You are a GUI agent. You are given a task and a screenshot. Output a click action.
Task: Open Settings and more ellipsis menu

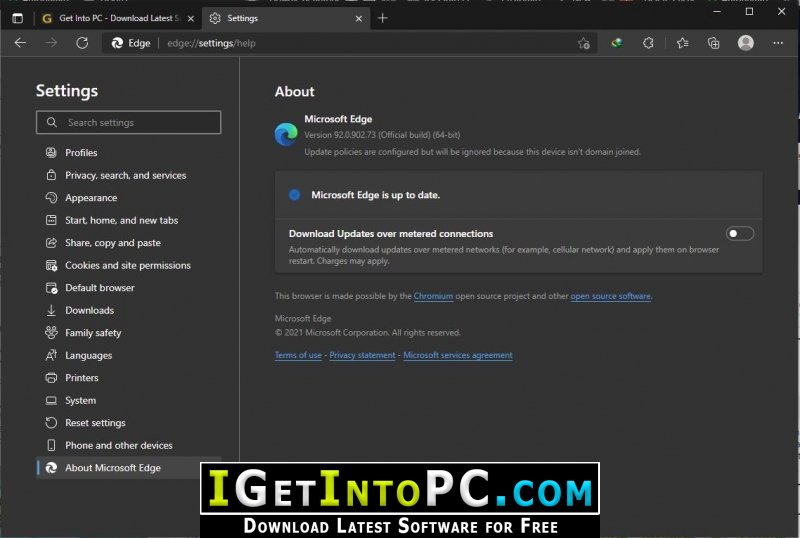pyautogui.click(x=778, y=43)
